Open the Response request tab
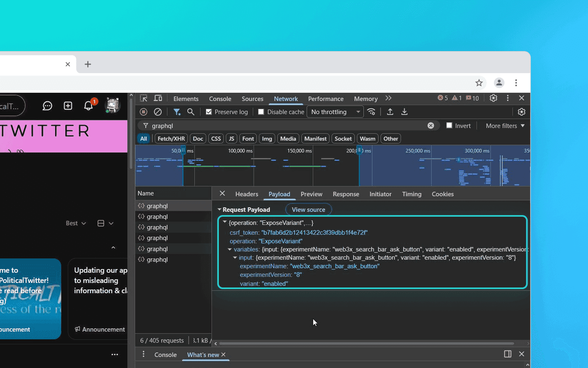588x368 pixels. (346, 194)
